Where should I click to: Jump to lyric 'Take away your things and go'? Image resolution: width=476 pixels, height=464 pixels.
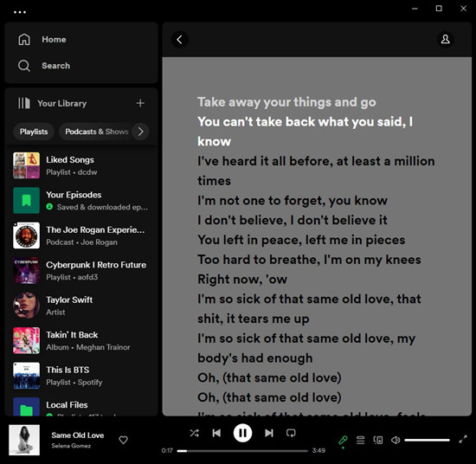pos(286,102)
